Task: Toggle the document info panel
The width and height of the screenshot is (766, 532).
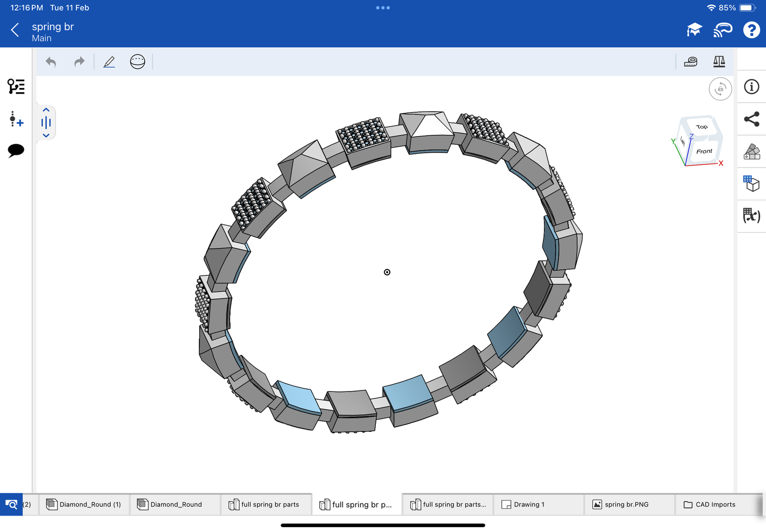Action: [x=751, y=87]
